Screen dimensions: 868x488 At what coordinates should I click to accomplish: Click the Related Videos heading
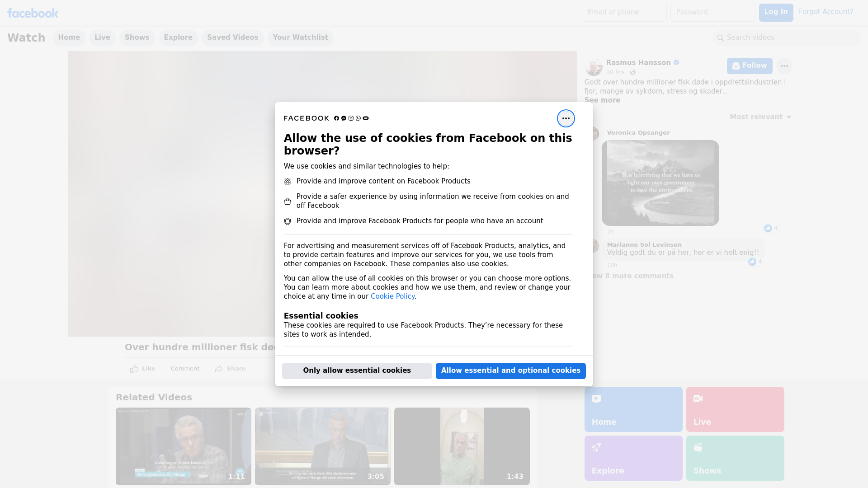coord(154,397)
